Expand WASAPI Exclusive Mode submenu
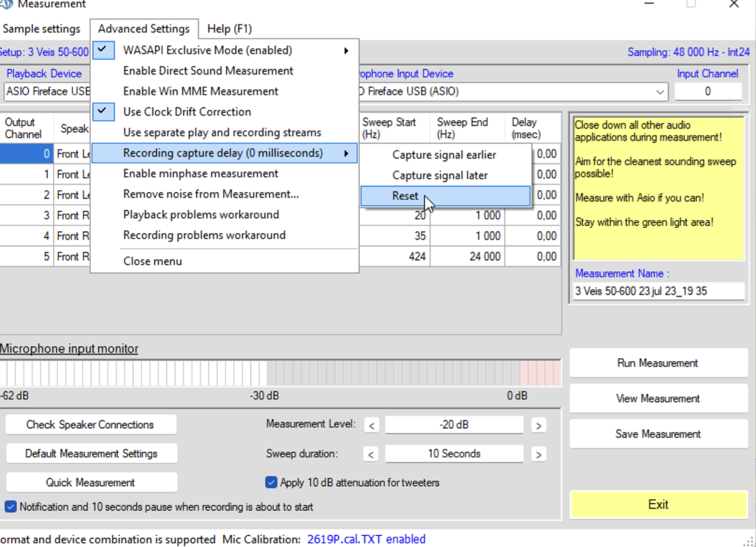 207,51
